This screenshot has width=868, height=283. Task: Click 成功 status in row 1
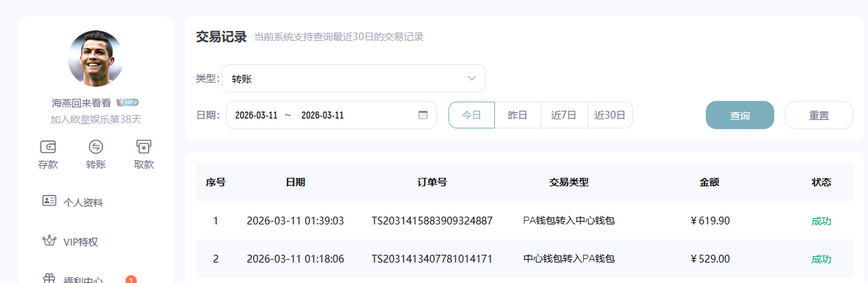(x=821, y=221)
